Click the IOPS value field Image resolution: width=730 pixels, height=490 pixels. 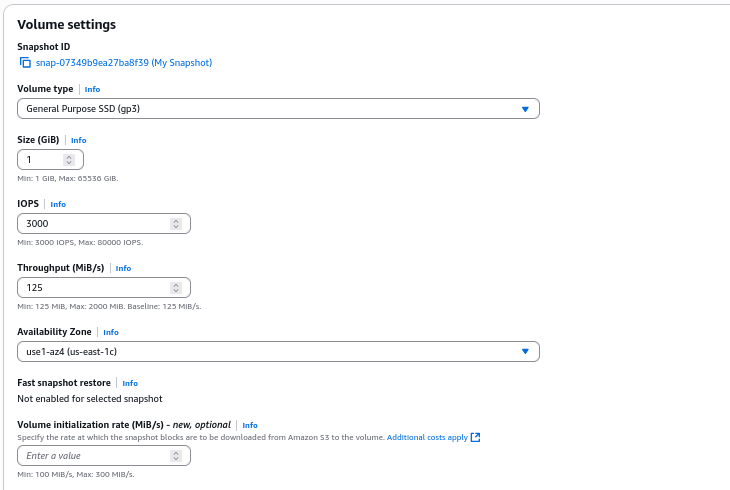click(x=95, y=224)
